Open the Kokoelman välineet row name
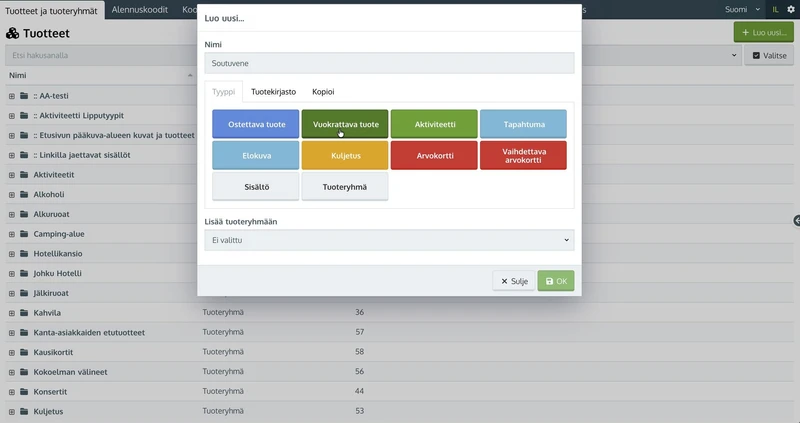 click(70, 372)
